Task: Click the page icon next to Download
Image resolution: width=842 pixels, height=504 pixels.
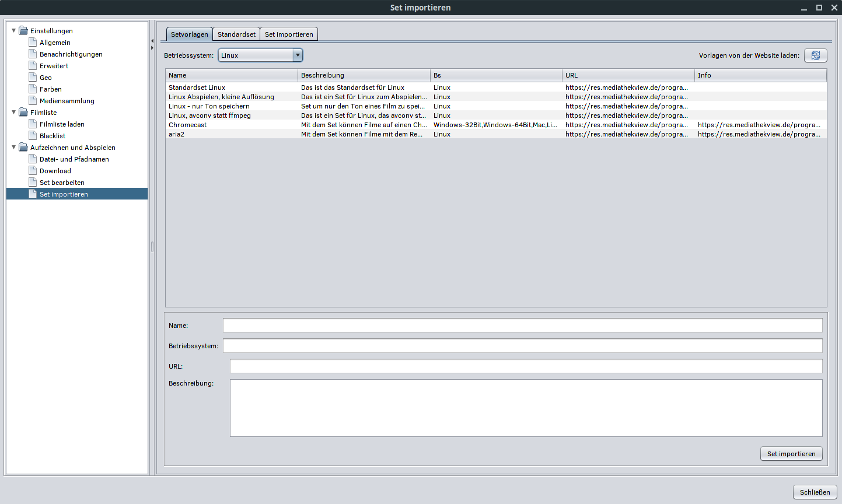Action: tap(33, 171)
